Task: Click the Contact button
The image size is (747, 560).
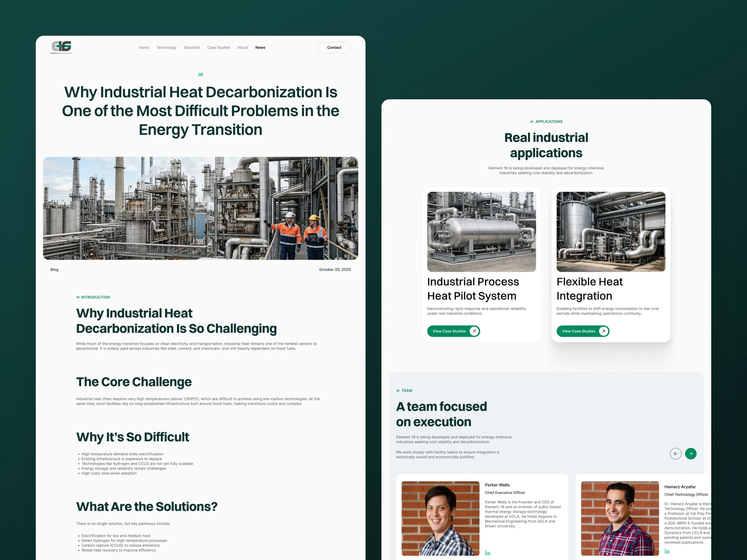Action: click(x=334, y=48)
